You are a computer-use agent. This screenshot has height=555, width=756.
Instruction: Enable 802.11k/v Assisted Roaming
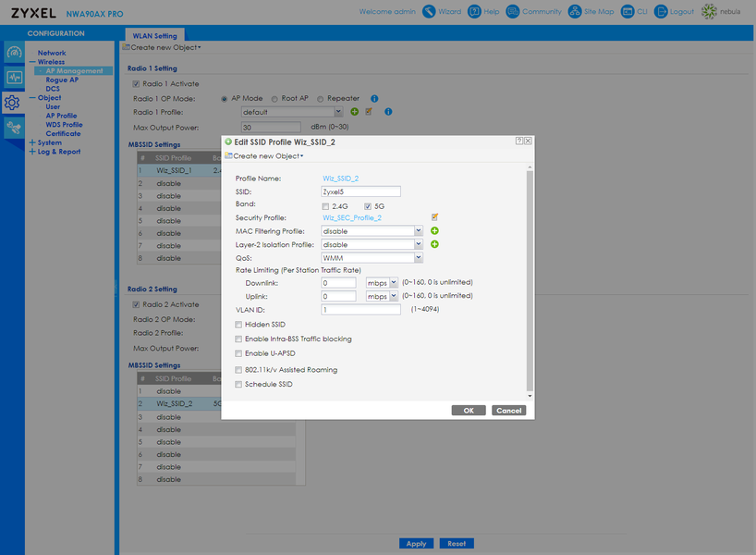point(238,370)
